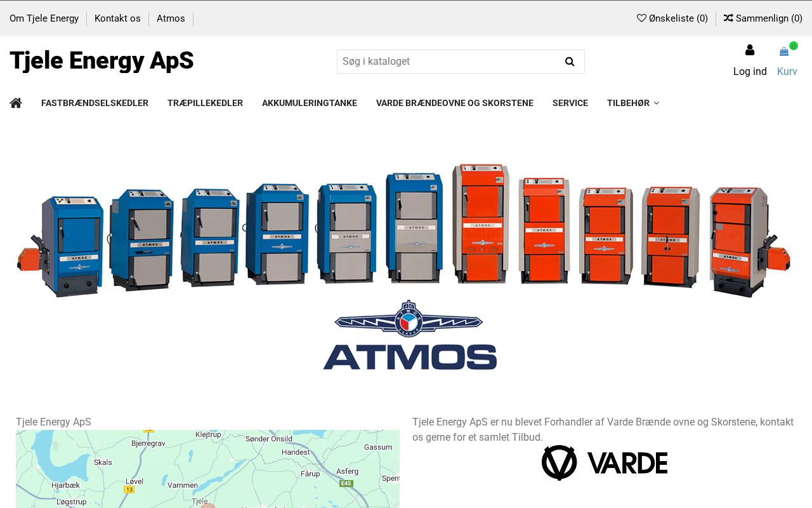Click the Varde logo image
The height and width of the screenshot is (508, 812).
605,463
